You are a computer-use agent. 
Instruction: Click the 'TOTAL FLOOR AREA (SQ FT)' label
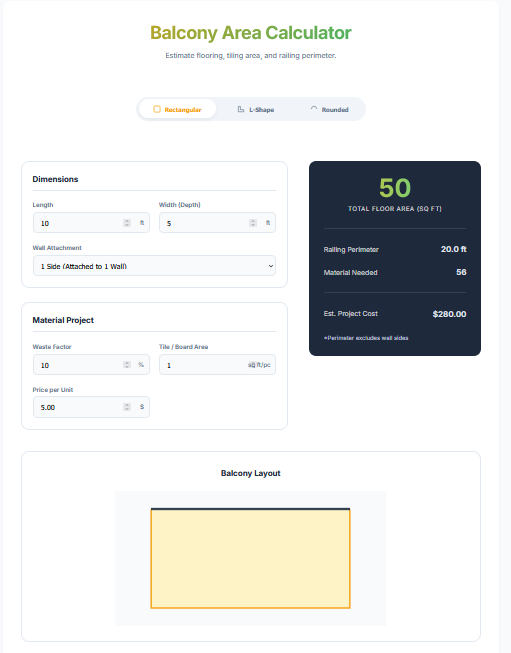395,209
